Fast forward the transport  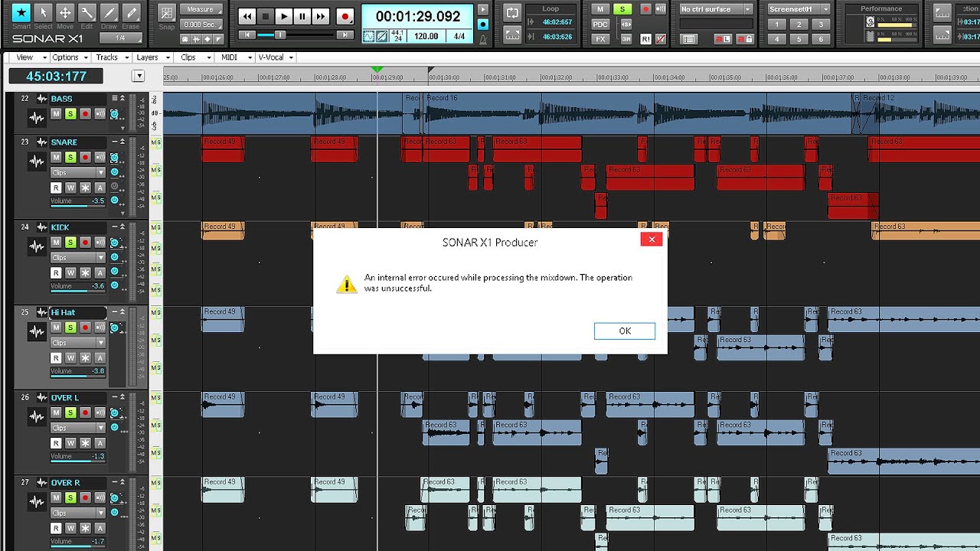coord(321,16)
